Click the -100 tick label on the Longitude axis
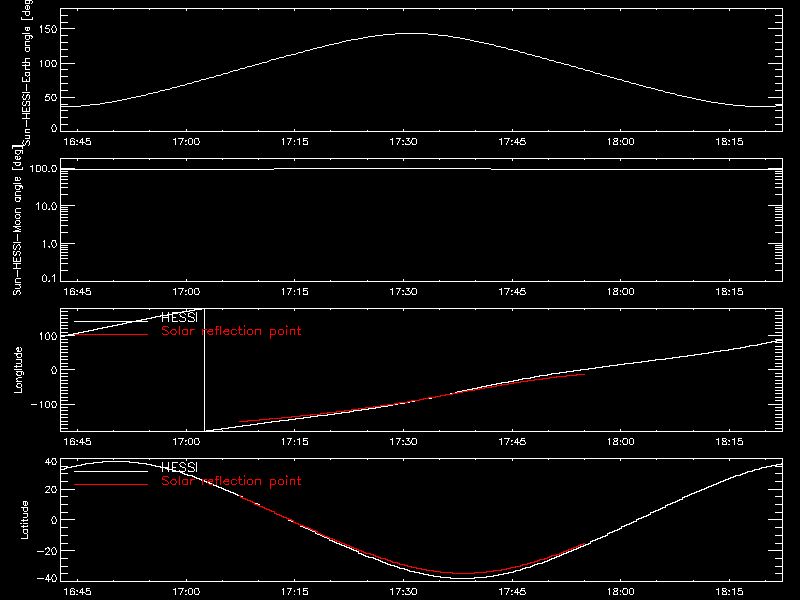The height and width of the screenshot is (600, 800). [44, 405]
